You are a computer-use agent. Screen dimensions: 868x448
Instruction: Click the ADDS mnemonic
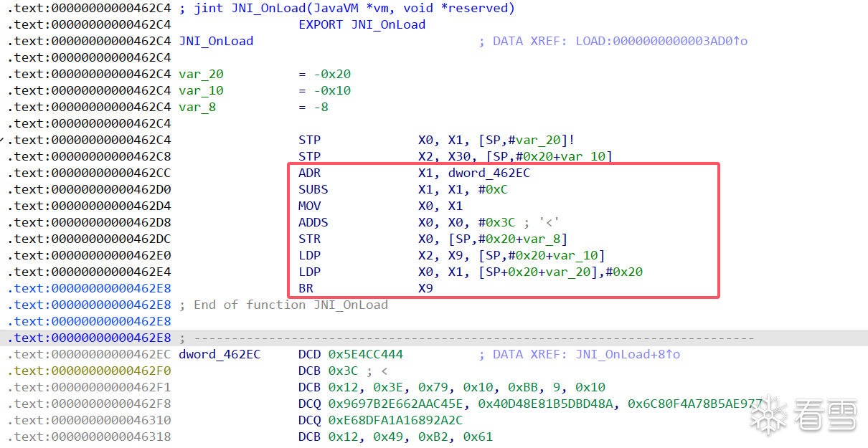[x=313, y=222]
